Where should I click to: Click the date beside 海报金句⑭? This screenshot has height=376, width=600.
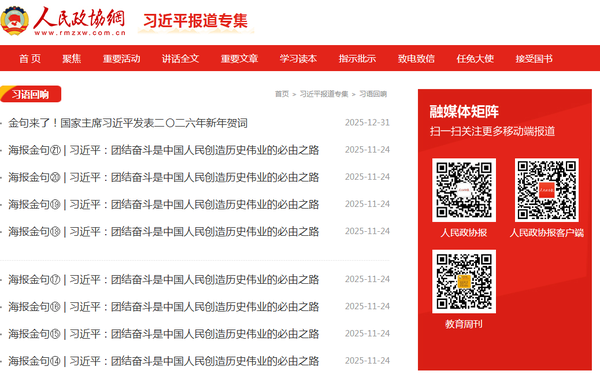[x=367, y=361]
